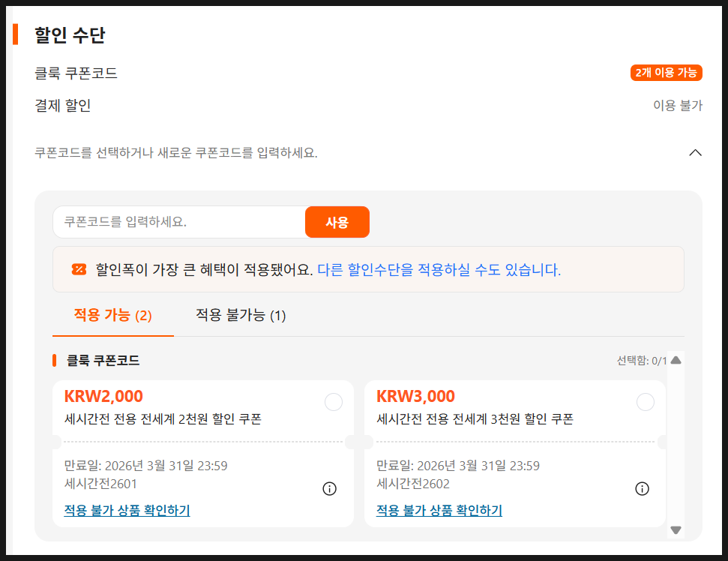Open the 다른 할인수단을 적용하실 수도 있습니다 link

pos(439,269)
